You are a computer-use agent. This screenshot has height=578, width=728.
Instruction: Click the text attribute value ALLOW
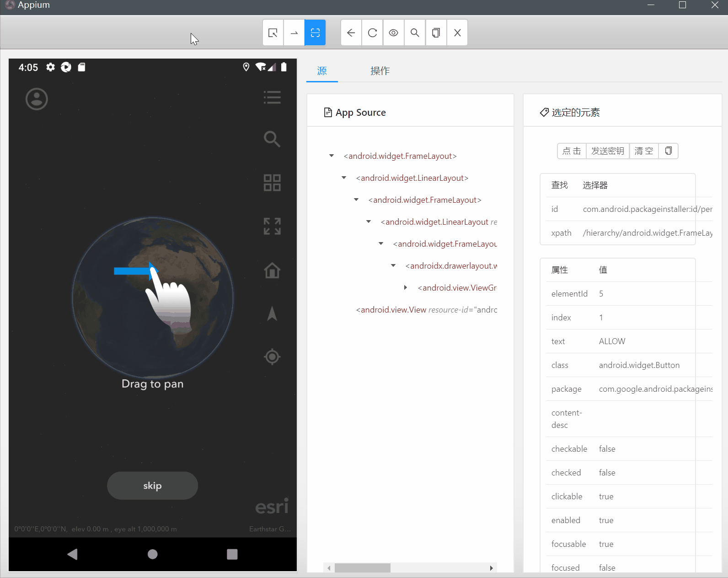tap(612, 341)
